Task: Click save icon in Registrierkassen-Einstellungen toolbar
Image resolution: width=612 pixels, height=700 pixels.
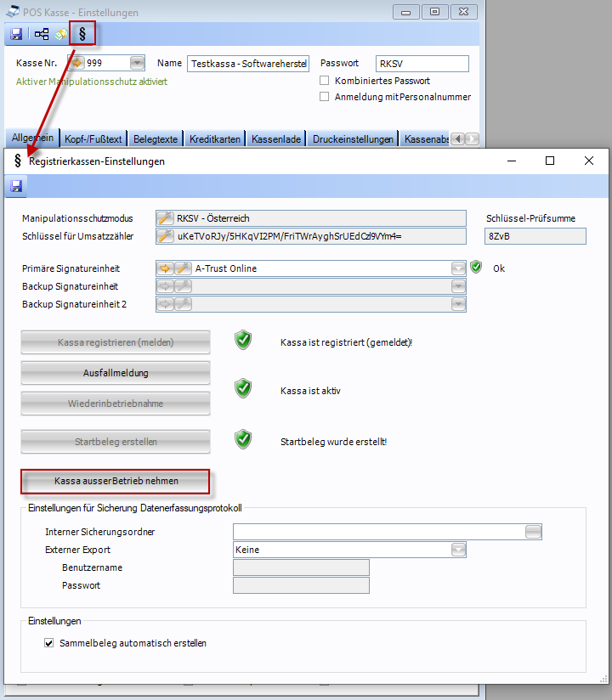Action: pyautogui.click(x=16, y=186)
